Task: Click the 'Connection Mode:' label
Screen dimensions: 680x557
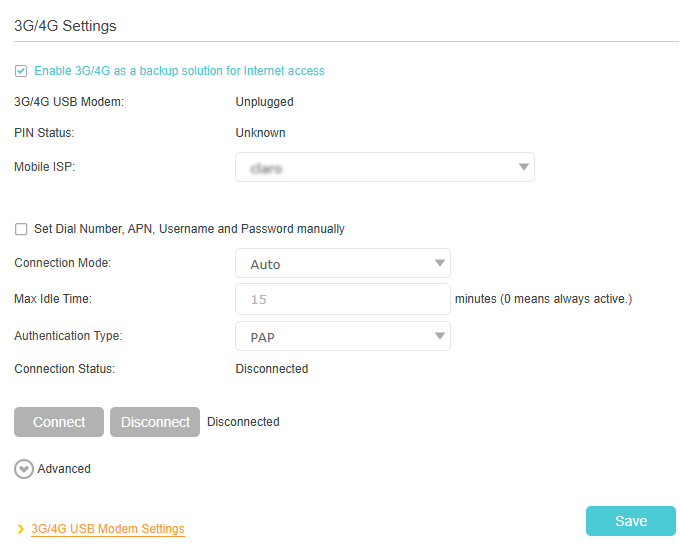Action: (63, 263)
